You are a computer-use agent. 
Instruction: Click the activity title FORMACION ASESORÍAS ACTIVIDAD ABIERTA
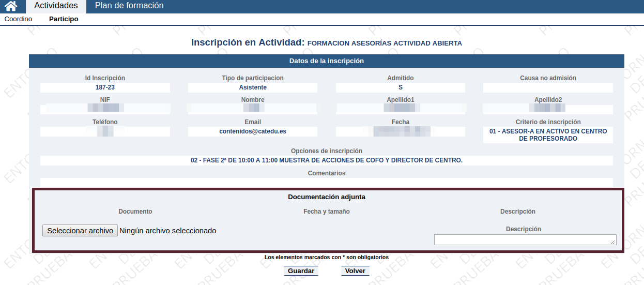click(385, 43)
